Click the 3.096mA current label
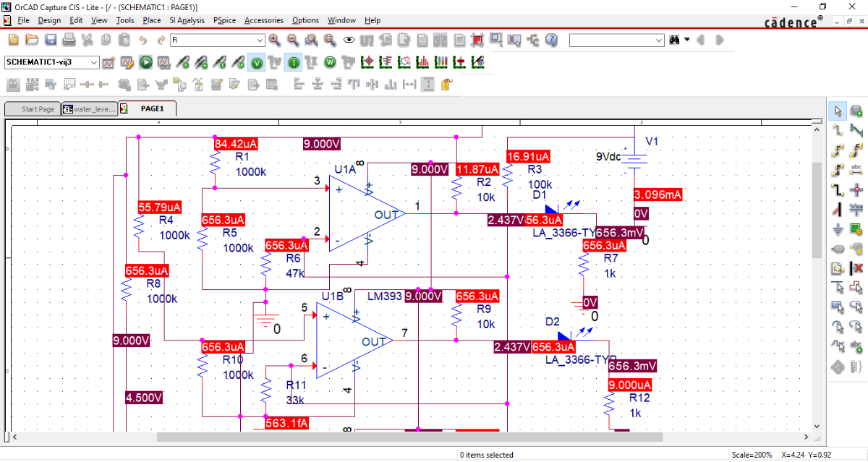868x462 pixels. (658, 194)
